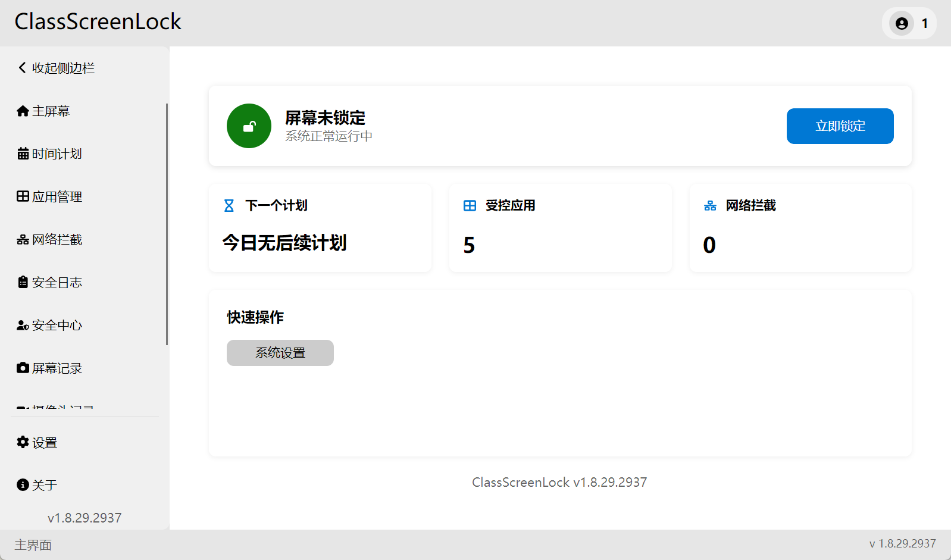Click the user-lock icon beside 安全中心
Screen dimensions: 951x560
[x=23, y=325]
